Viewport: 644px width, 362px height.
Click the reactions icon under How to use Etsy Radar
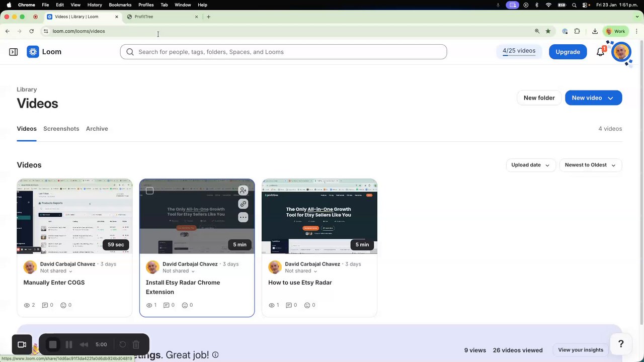point(307,305)
